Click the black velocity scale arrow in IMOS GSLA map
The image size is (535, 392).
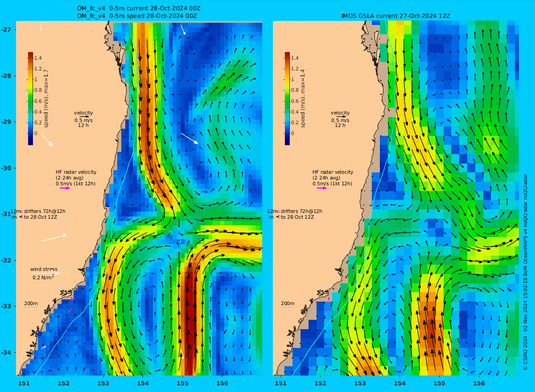pos(341,117)
